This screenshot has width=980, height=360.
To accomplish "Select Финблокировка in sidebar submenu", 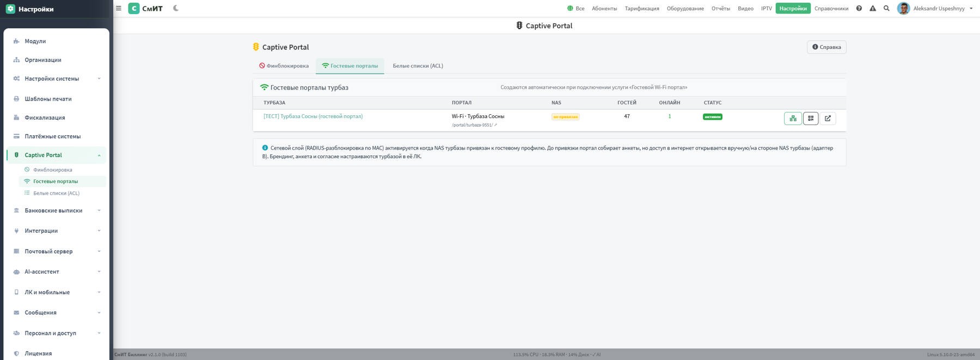I will [52, 170].
